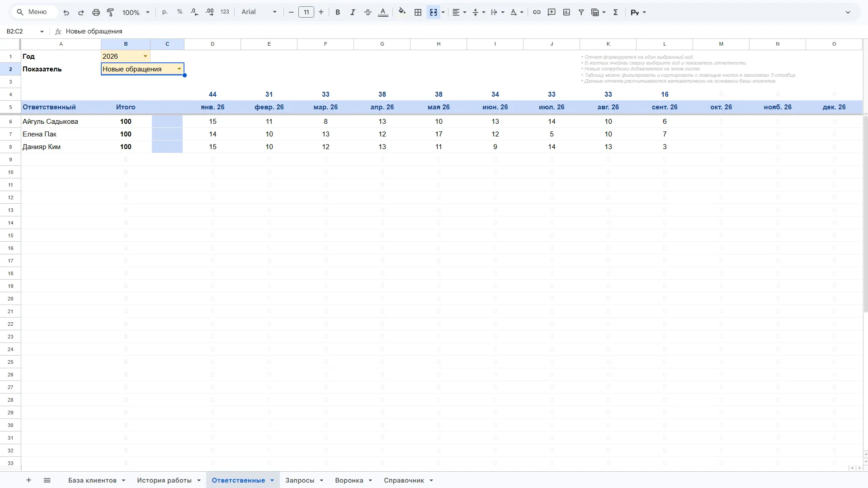The height and width of the screenshot is (488, 868).
Task: Insert a link
Action: coord(537,12)
